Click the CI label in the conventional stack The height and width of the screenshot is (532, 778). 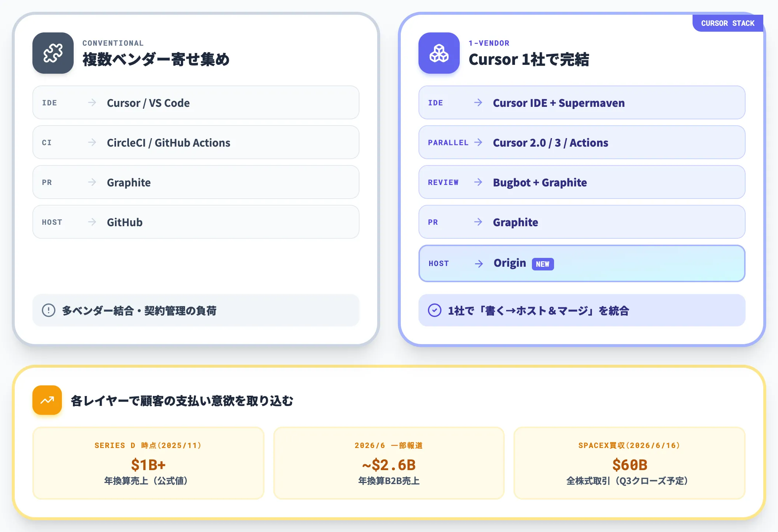point(47,143)
